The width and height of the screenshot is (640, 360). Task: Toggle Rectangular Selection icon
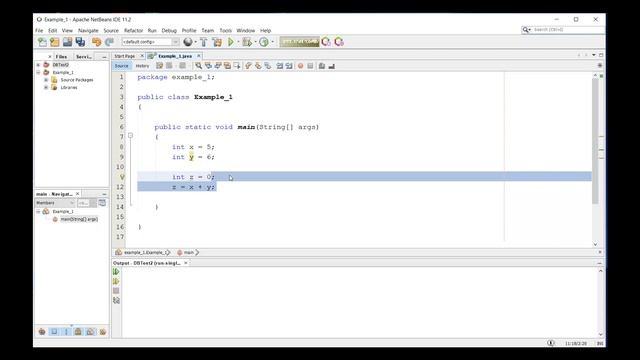coord(237,66)
